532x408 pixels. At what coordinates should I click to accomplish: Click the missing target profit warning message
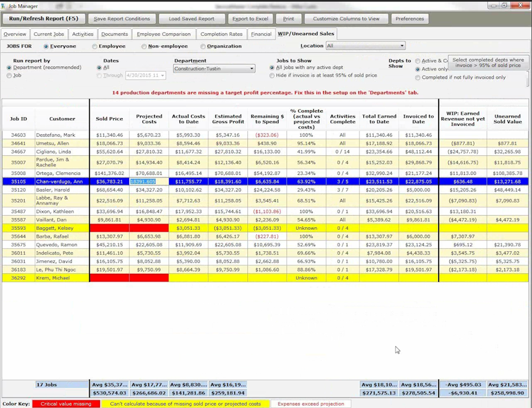click(x=265, y=93)
